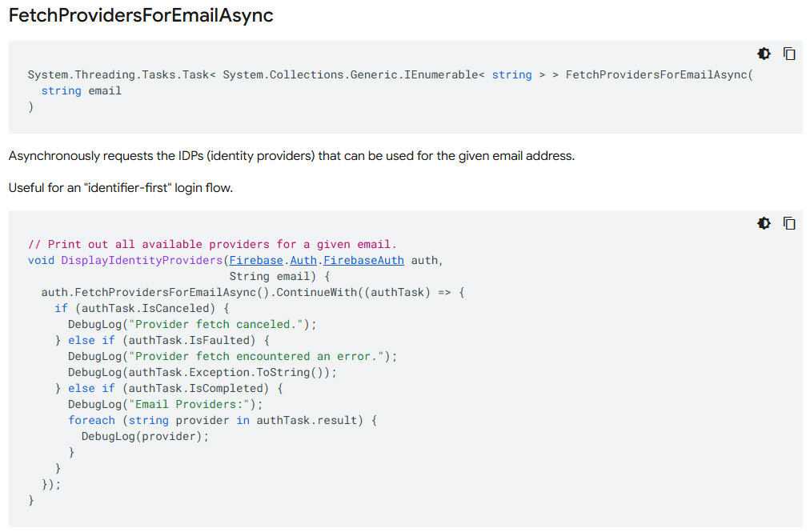Open the Firebase namespace link
810x532 pixels.
[256, 260]
